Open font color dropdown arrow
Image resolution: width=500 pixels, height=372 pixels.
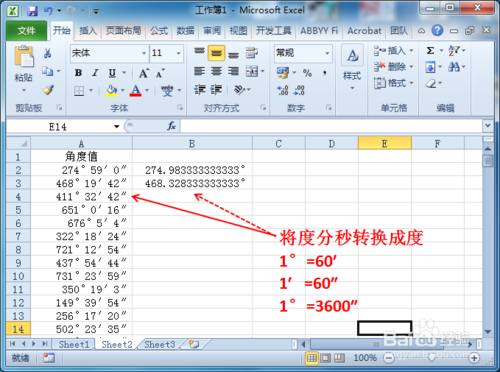pos(146,90)
